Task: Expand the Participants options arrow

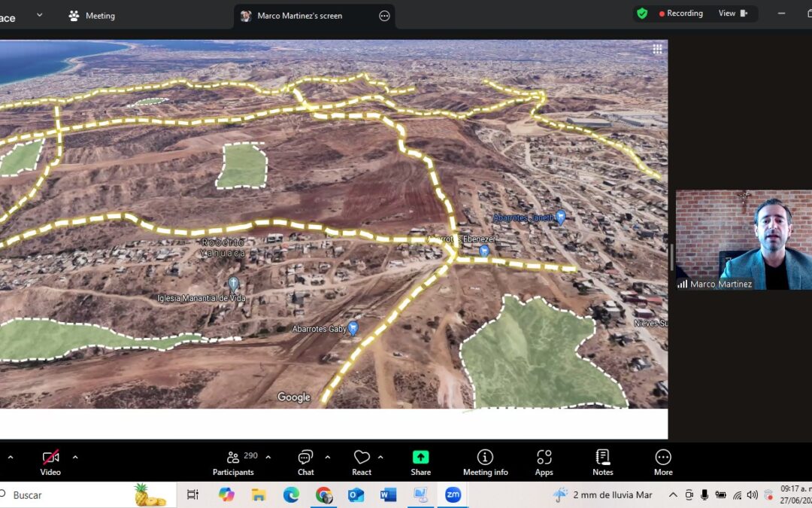Action: (x=268, y=457)
